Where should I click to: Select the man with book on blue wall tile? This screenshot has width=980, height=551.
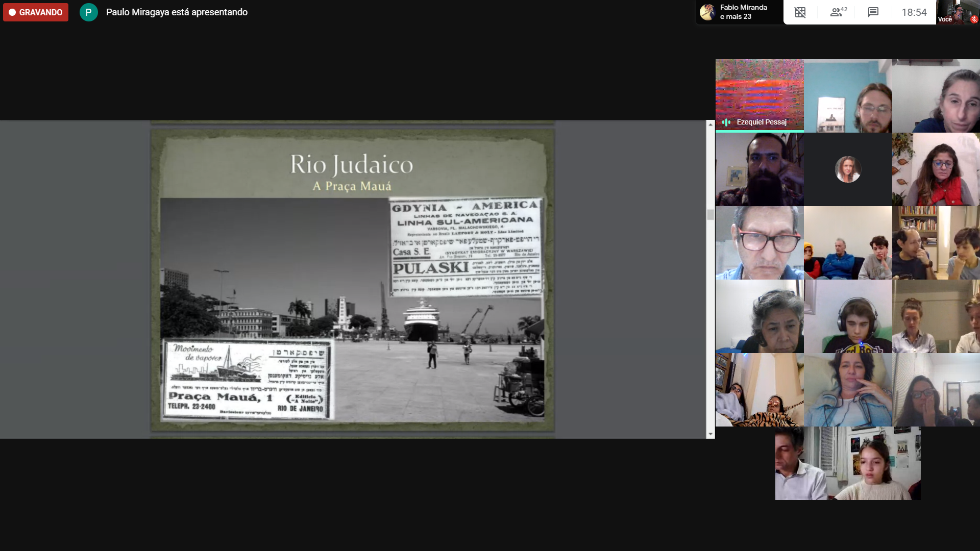848,96
